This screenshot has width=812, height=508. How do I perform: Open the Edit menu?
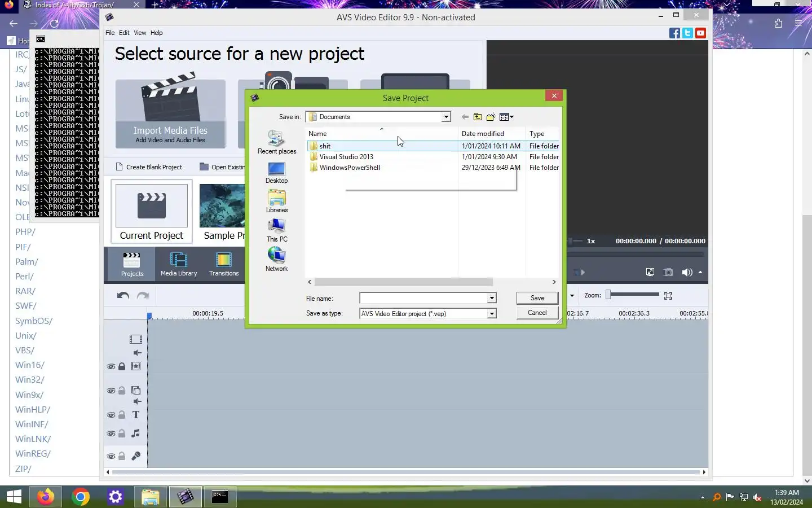[x=124, y=33]
